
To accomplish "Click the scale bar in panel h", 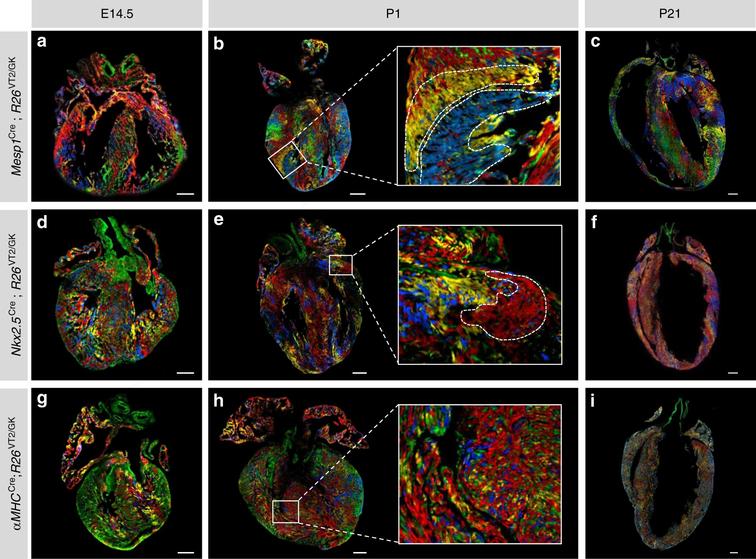I will pos(360,552).
